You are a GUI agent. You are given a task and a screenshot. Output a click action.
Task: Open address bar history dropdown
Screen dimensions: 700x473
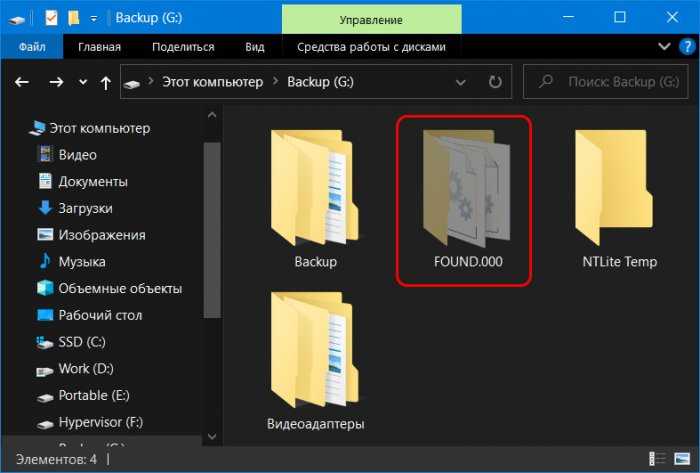[461, 82]
